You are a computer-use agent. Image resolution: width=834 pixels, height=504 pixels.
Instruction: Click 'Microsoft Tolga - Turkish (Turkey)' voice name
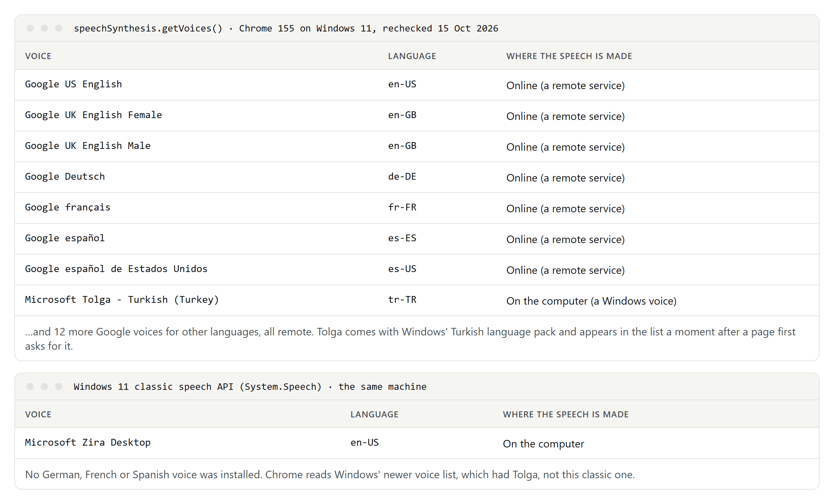pos(122,300)
